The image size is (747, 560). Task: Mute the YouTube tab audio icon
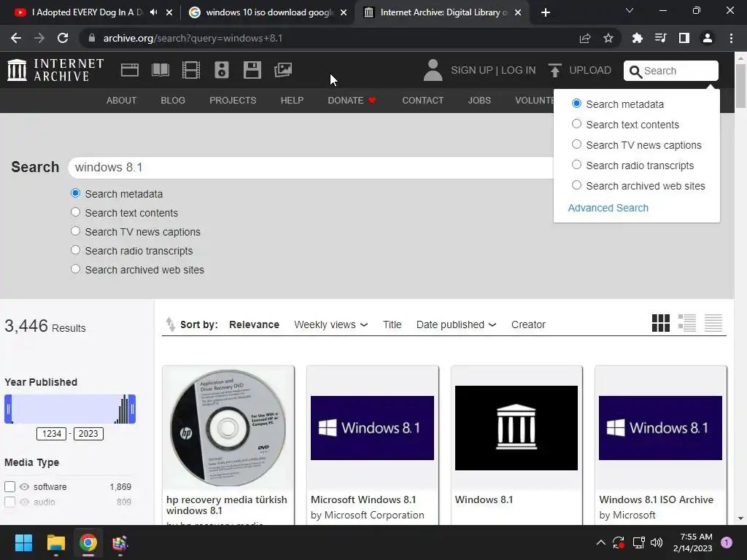click(153, 12)
